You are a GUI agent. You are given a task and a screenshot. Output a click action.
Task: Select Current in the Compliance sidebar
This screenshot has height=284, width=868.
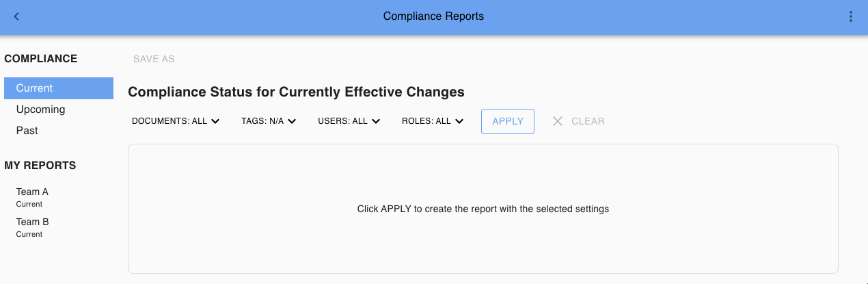(x=35, y=88)
